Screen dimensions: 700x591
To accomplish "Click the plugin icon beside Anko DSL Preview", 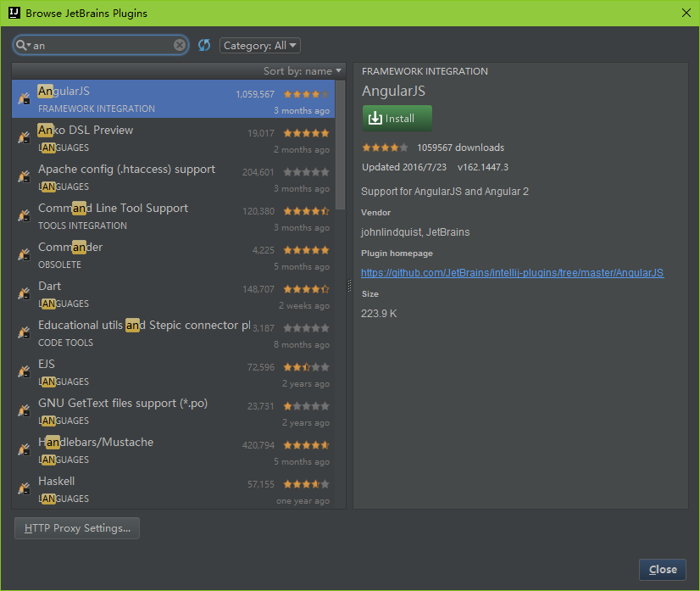I will [x=24, y=137].
